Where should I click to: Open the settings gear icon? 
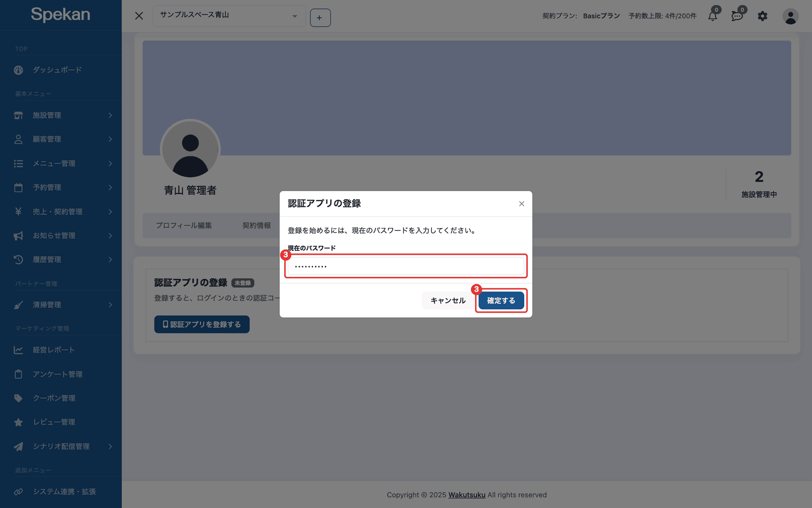pyautogui.click(x=763, y=16)
